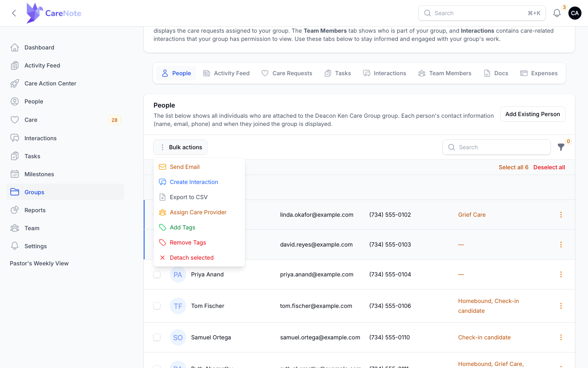This screenshot has height=368, width=588.
Task: Click the Activity Feed sidebar icon
Action: (15, 65)
